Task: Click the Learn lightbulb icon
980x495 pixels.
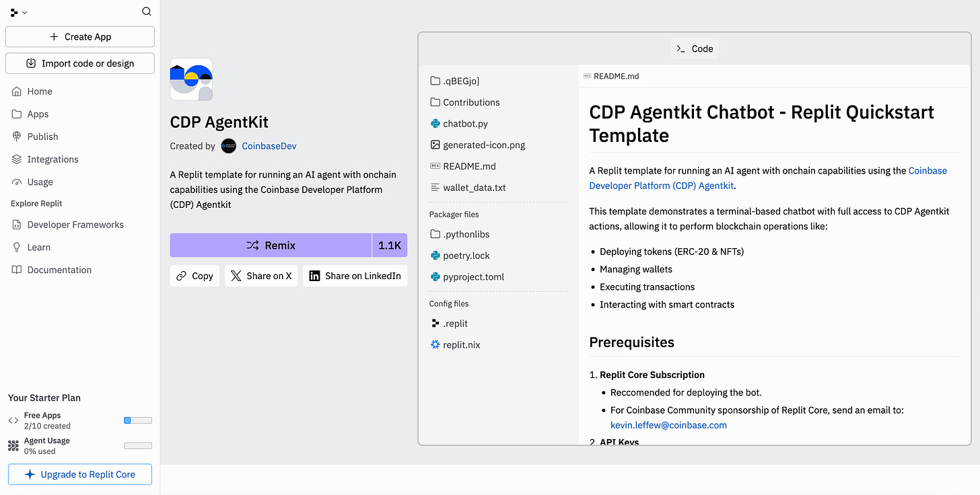Action: (x=17, y=247)
